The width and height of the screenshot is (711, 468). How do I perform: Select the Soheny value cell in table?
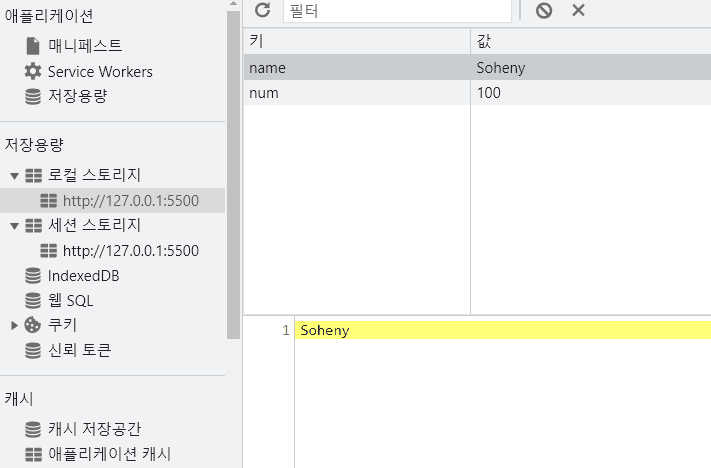click(591, 68)
